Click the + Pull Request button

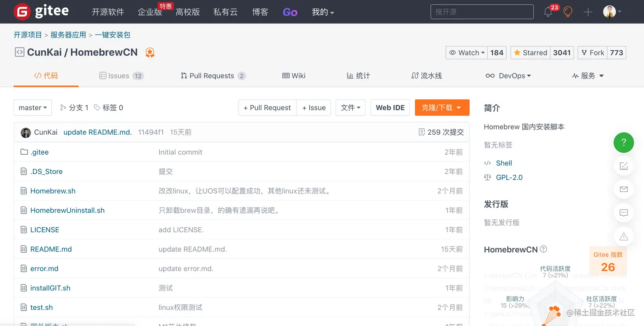267,107
